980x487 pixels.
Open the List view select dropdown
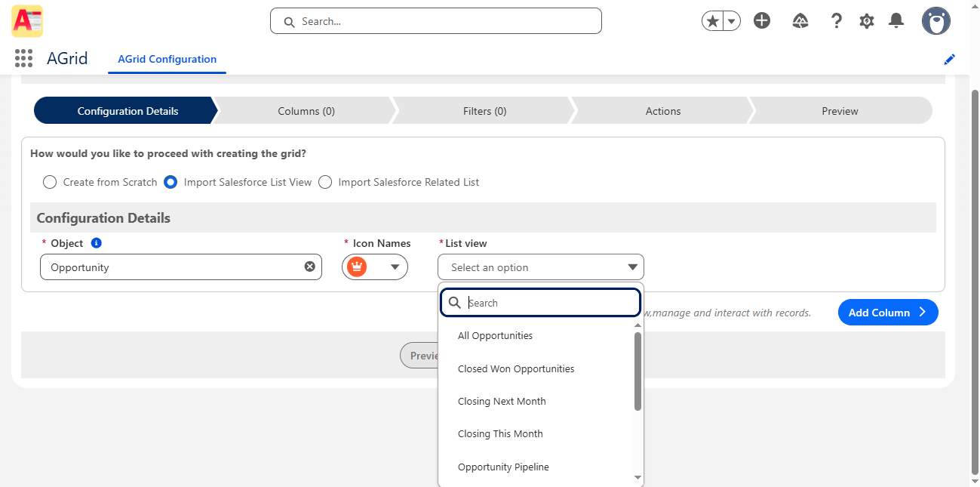541,267
